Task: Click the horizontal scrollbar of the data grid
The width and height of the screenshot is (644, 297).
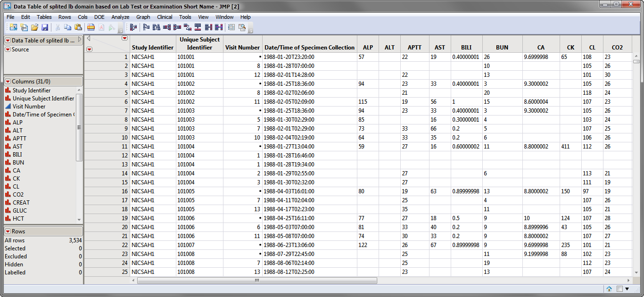Action: 257,280
